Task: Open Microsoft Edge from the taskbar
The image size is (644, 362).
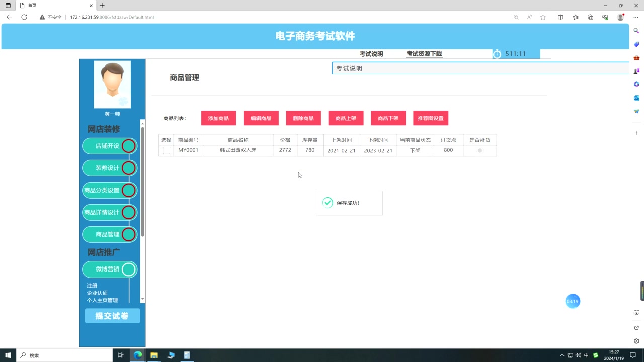Action: [137, 355]
